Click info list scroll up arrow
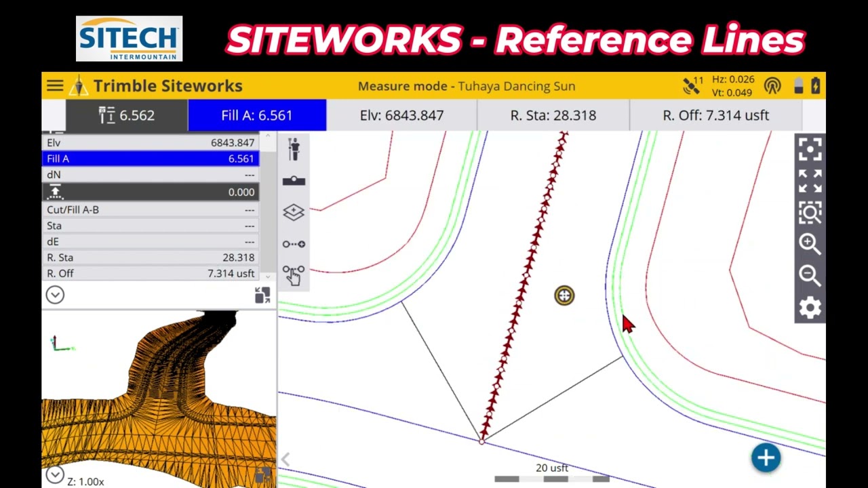Screen dimensions: 868x488 [267, 137]
